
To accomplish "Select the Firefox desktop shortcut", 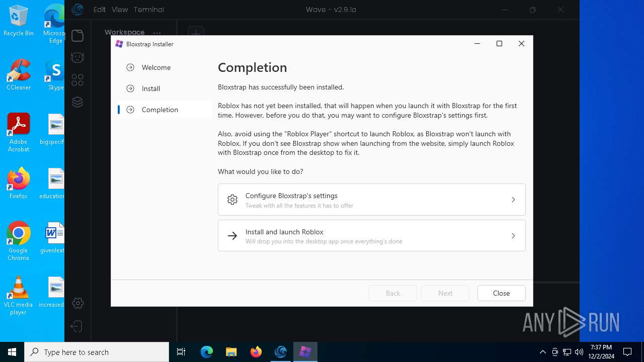I will pyautogui.click(x=19, y=184).
